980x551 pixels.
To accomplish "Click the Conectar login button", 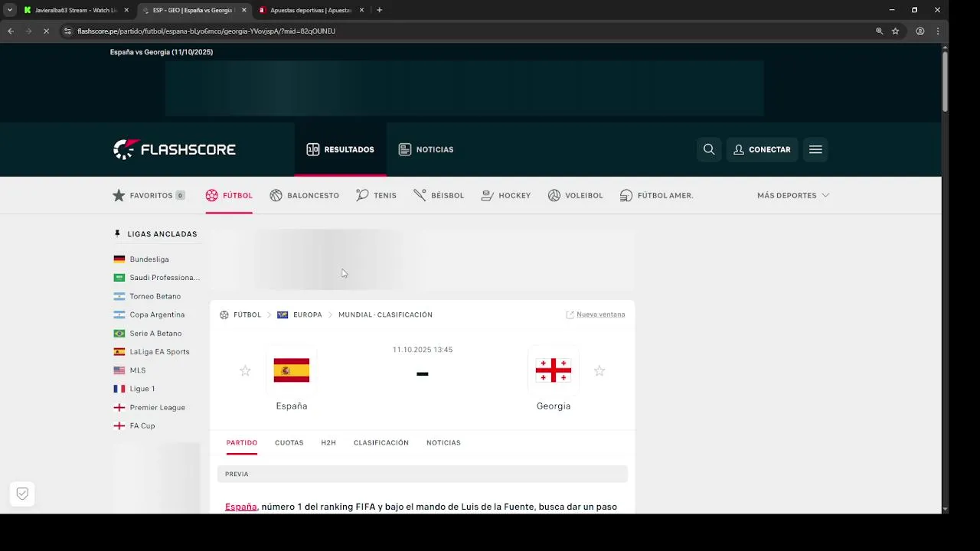I will (762, 149).
